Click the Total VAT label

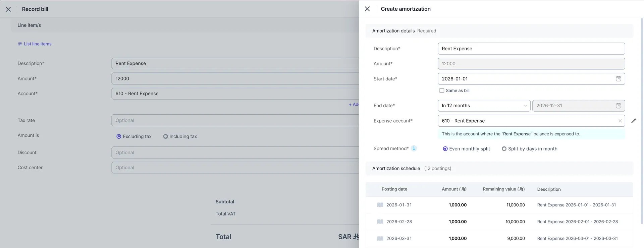click(225, 214)
